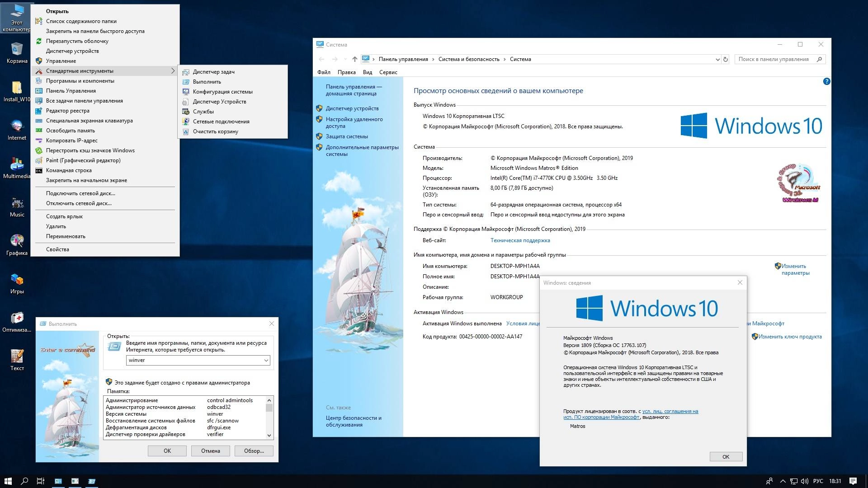Image resolution: width=868 pixels, height=488 pixels.
Task: Click the search magnifier in control panel search
Action: (x=819, y=59)
